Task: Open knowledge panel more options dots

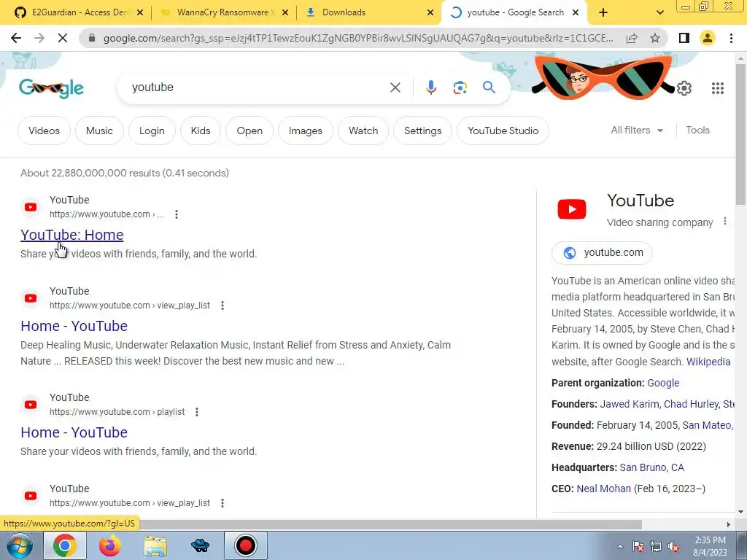Action: click(724, 222)
